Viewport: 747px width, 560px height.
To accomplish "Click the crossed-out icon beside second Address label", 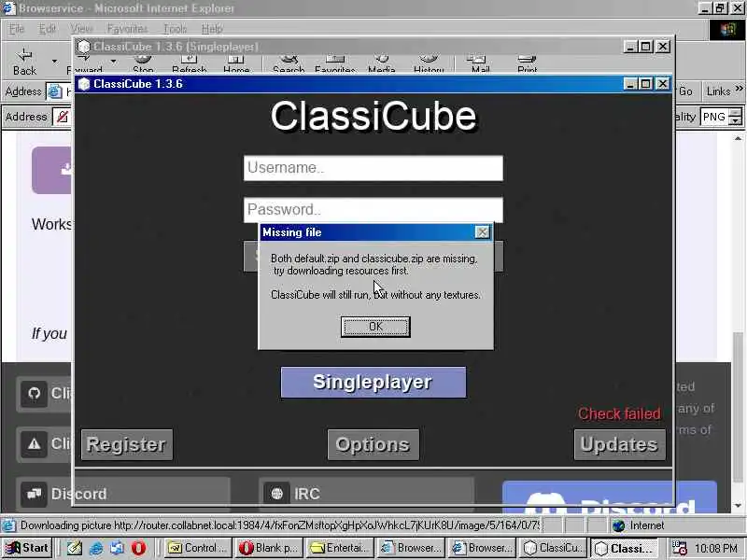I will (x=62, y=117).
